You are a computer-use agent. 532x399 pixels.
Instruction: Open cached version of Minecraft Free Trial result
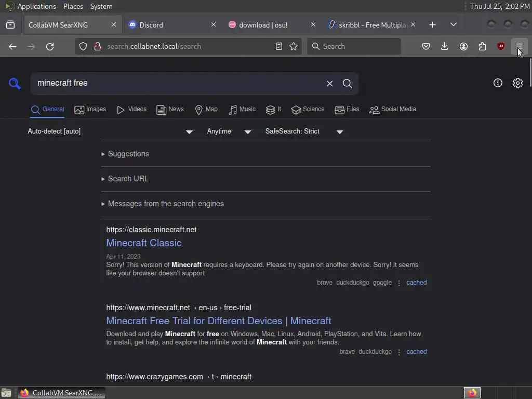pyautogui.click(x=417, y=352)
